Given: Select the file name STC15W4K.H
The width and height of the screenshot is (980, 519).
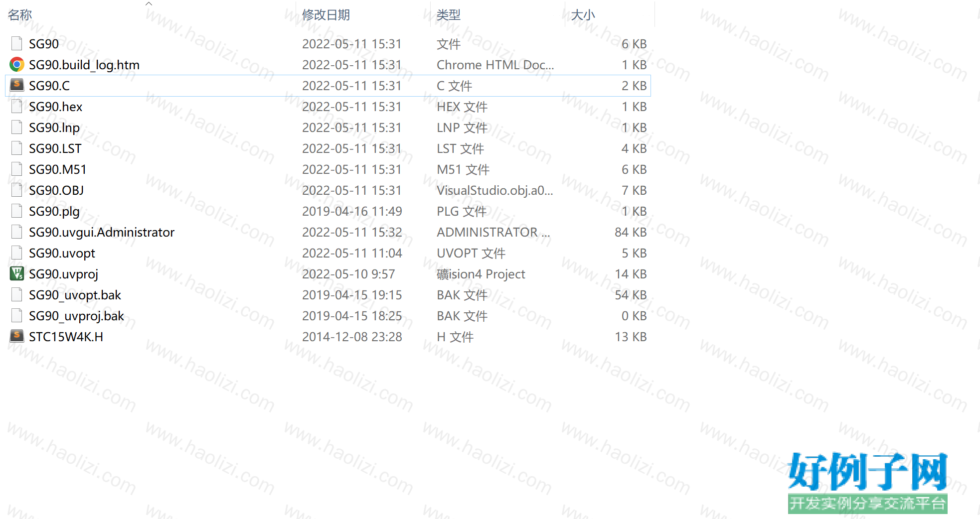Looking at the screenshot, I should [66, 337].
